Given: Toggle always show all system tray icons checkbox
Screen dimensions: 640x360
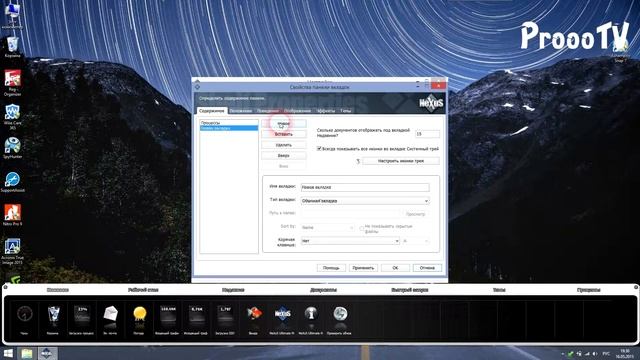Looking at the screenshot, I should pos(319,149).
